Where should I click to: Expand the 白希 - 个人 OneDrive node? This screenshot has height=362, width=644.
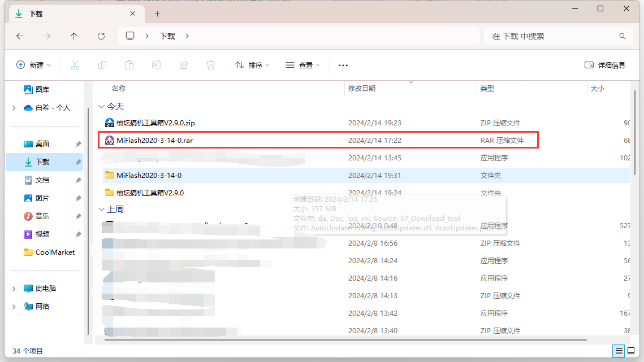14,108
